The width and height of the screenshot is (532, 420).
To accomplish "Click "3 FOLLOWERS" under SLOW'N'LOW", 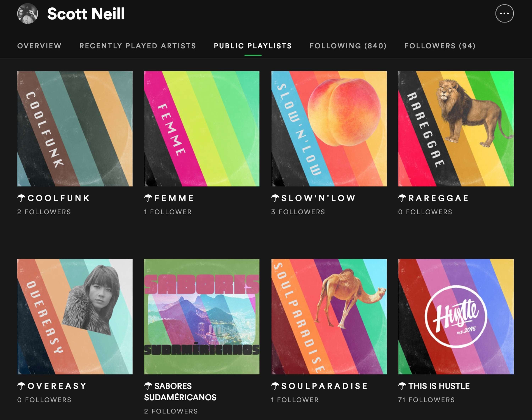I will [x=298, y=212].
